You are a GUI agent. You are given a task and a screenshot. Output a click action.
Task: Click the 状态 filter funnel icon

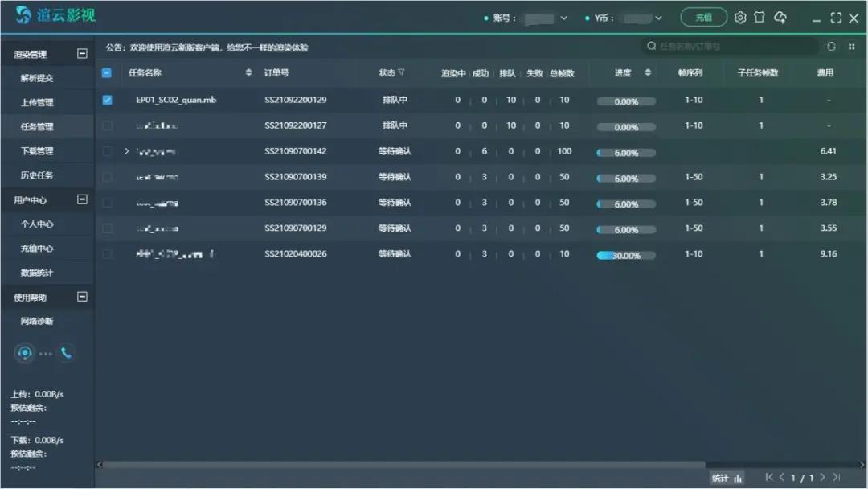coord(401,73)
